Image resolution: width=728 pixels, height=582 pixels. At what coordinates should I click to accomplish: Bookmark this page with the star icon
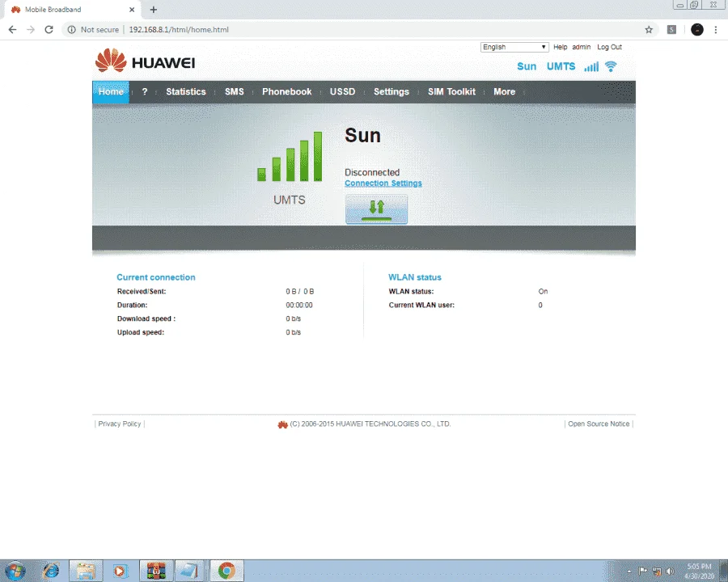point(649,30)
